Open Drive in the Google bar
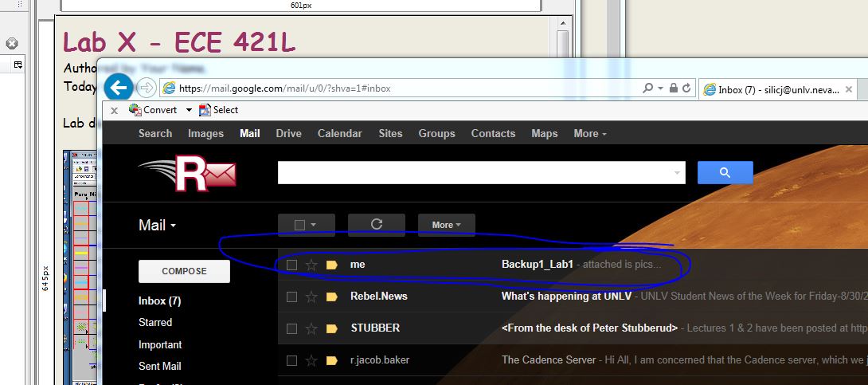 point(288,133)
